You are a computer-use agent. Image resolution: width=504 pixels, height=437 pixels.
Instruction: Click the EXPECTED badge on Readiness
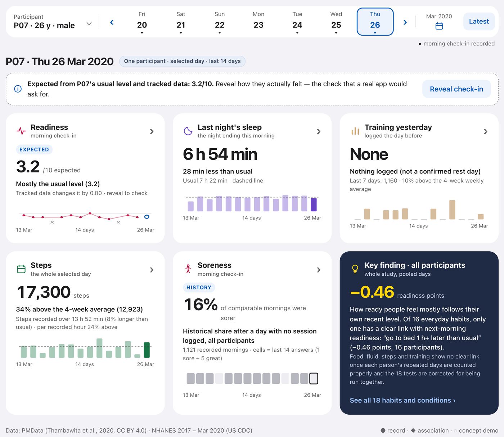pos(34,149)
